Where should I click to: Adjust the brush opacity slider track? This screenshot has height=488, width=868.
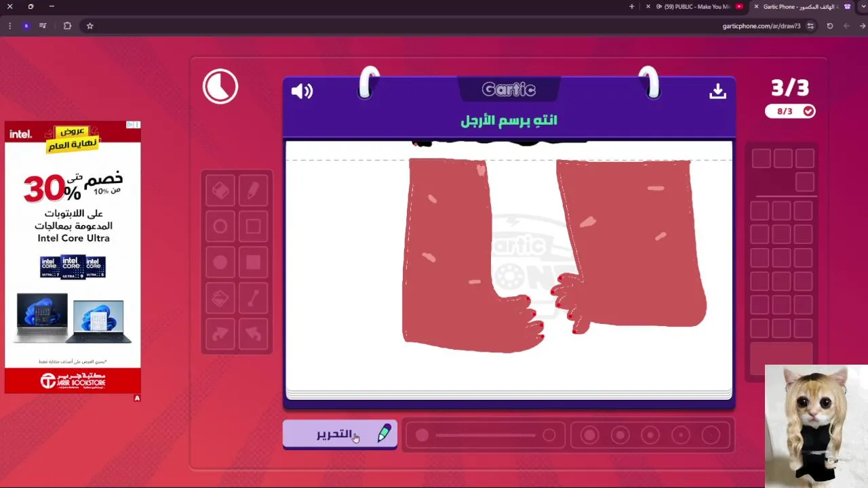coord(486,435)
